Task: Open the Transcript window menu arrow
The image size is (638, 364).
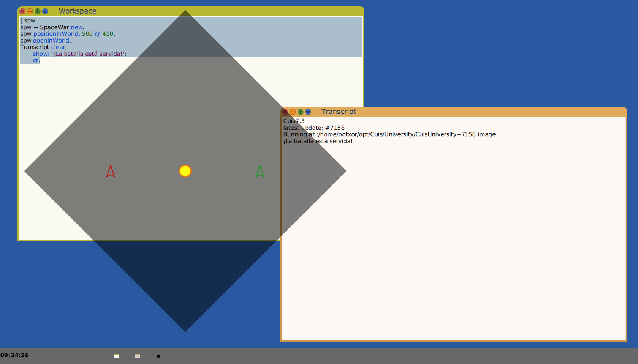Action: tap(308, 112)
